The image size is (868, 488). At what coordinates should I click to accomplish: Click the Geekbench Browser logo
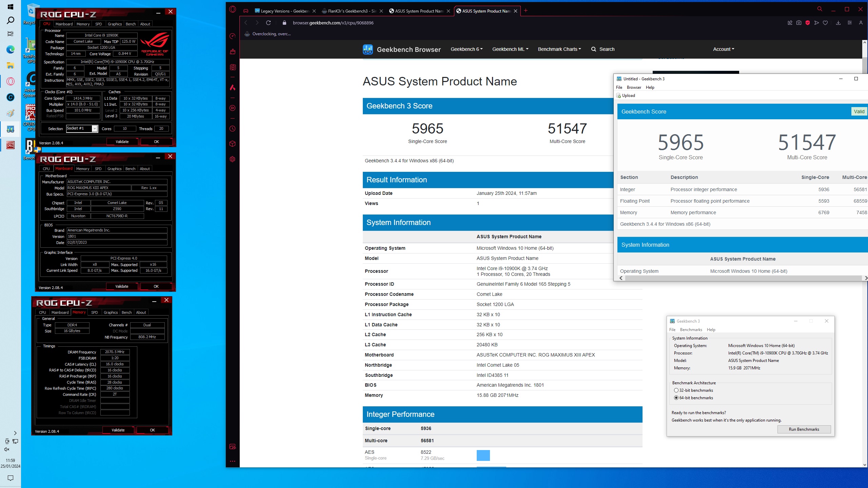[x=401, y=49]
